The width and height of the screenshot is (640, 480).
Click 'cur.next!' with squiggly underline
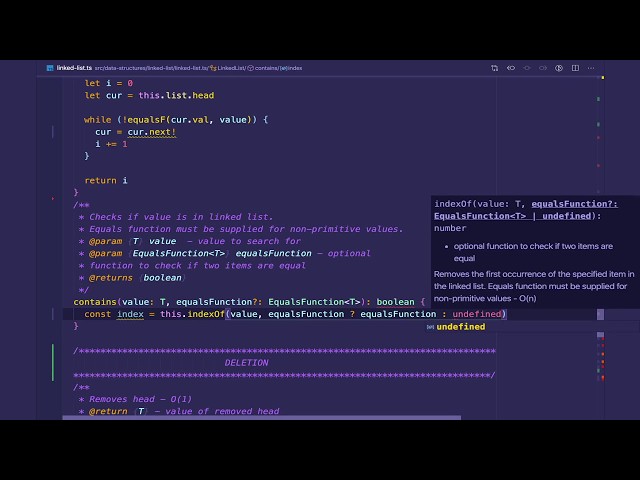coord(151,132)
